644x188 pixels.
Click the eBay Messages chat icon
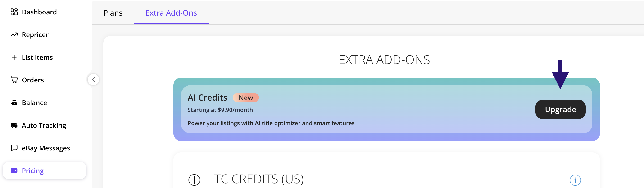(14, 148)
